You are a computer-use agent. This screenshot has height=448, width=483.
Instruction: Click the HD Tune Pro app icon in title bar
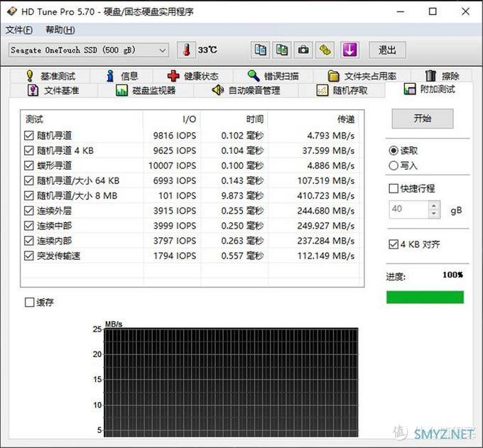coord(11,11)
